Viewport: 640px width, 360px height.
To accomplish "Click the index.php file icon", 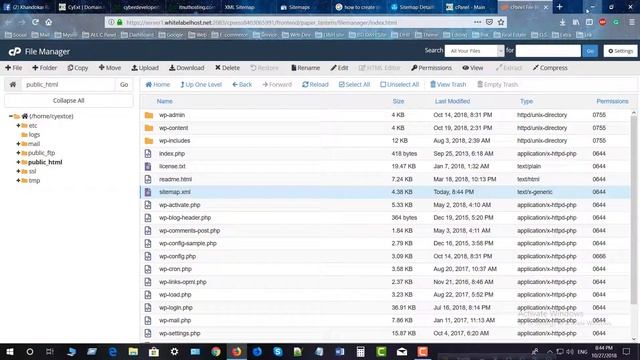I will 148,154.
